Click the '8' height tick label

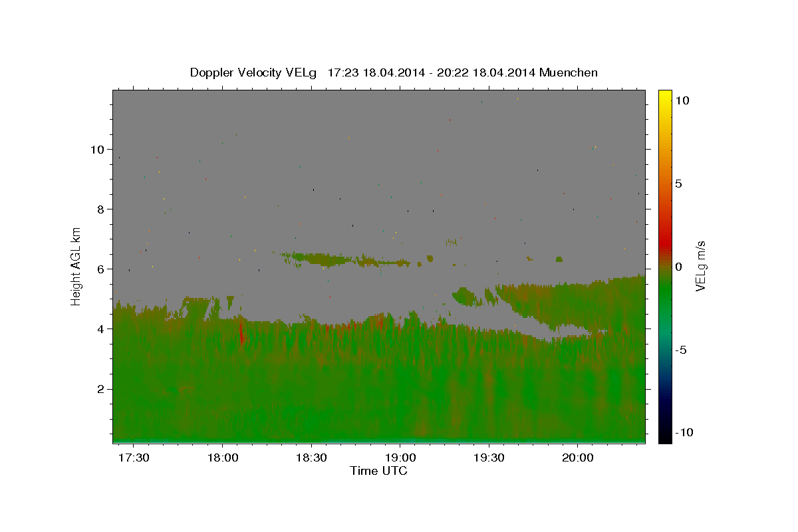coord(101,209)
